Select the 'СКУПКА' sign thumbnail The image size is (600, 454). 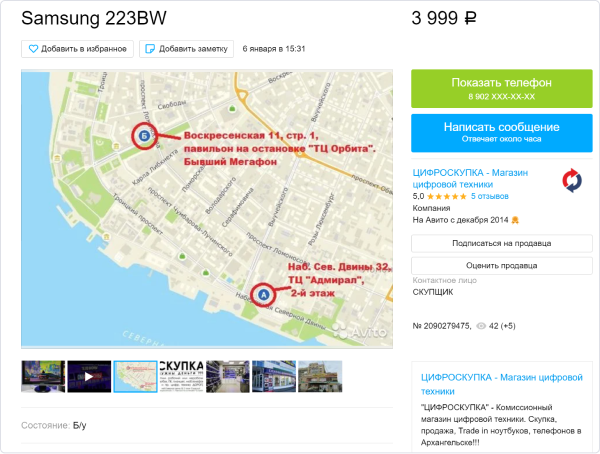point(181,376)
